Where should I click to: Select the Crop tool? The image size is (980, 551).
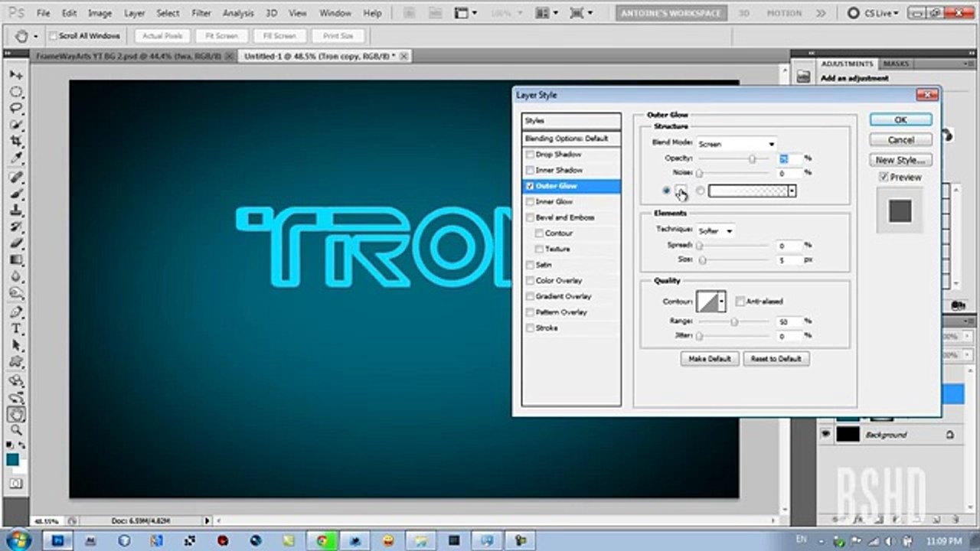[16, 142]
